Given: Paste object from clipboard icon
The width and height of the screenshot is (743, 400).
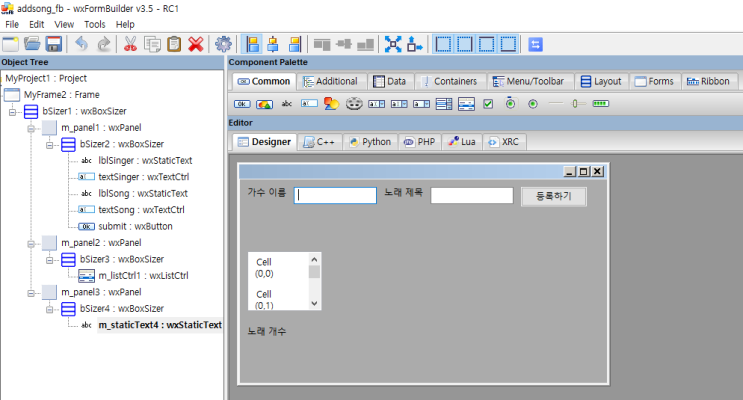Looking at the screenshot, I should (x=174, y=44).
